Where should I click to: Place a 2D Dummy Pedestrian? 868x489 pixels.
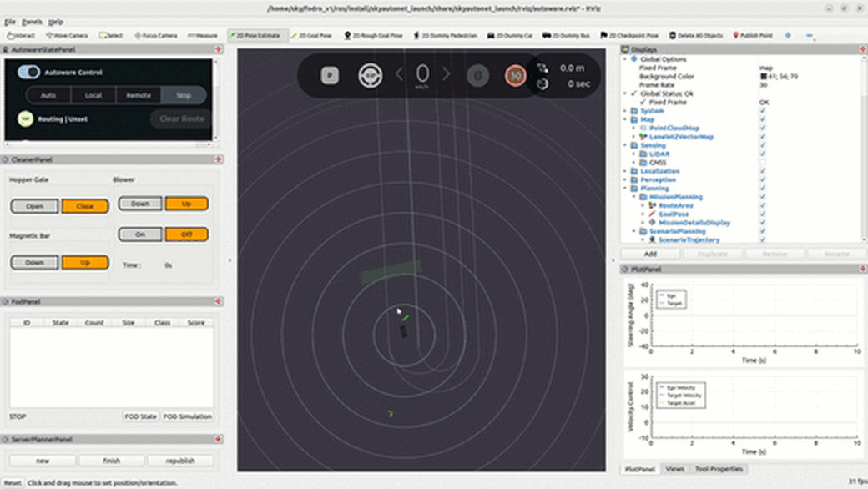[445, 35]
